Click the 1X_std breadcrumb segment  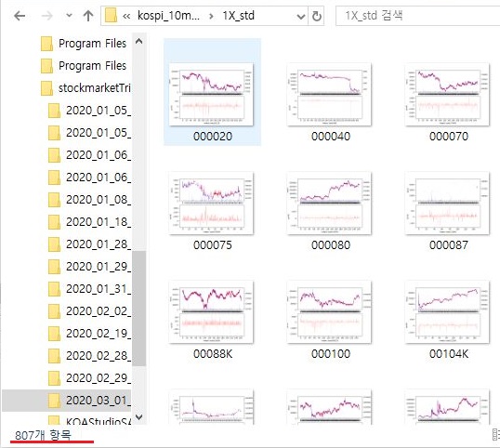pyautogui.click(x=238, y=15)
